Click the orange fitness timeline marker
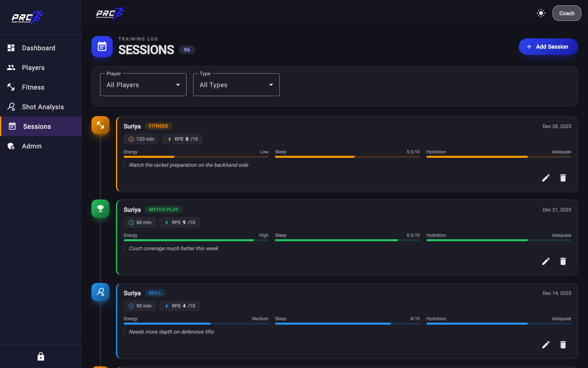Image resolution: width=588 pixels, height=368 pixels. click(x=100, y=125)
